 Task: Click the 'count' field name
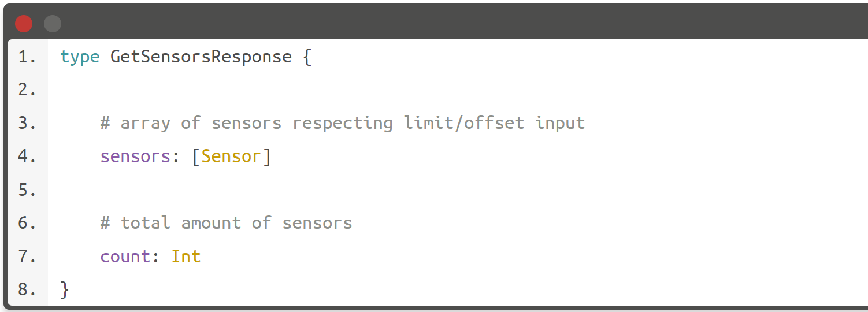[x=125, y=256]
